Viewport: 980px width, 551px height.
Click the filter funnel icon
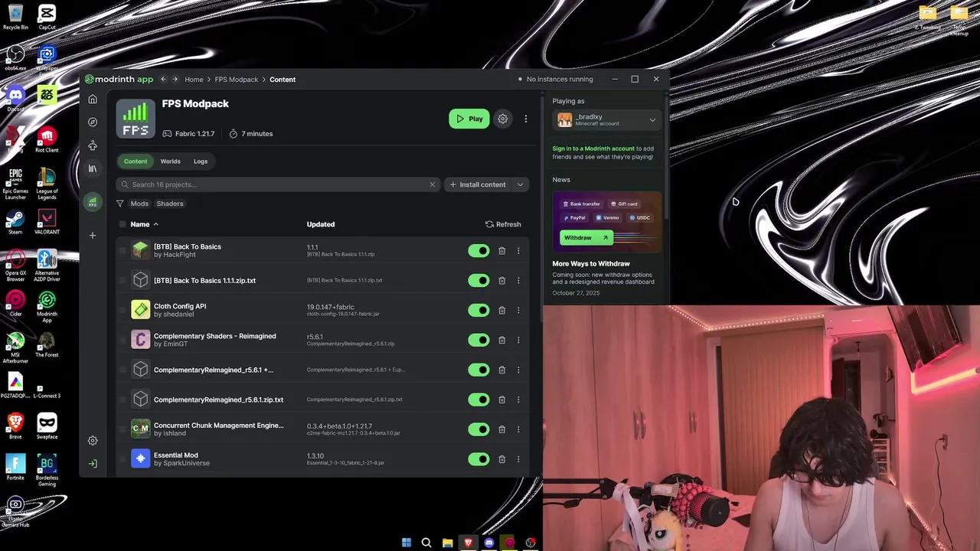click(120, 204)
